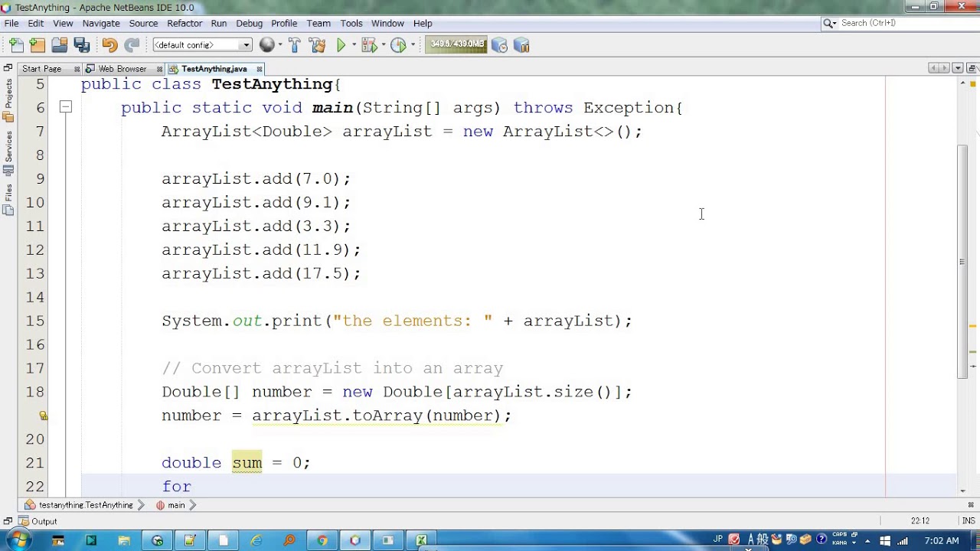Open the Profile menu
This screenshot has height=551, width=980.
tap(284, 23)
